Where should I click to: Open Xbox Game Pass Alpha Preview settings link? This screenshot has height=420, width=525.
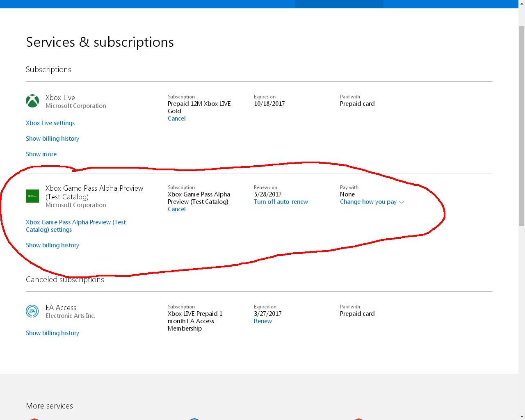pos(76,226)
